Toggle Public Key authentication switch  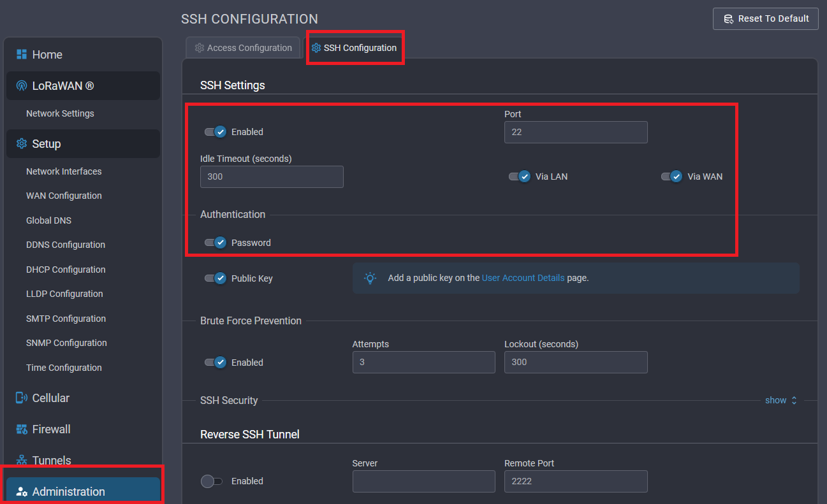click(216, 278)
